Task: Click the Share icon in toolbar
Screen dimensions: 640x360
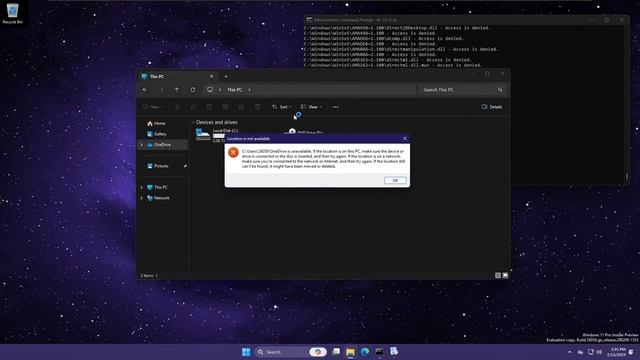Action: tap(241, 107)
